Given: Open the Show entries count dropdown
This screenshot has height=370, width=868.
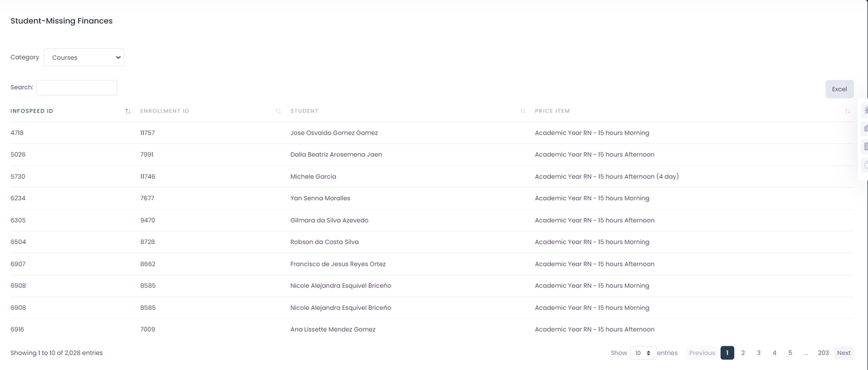Looking at the screenshot, I should [x=642, y=353].
